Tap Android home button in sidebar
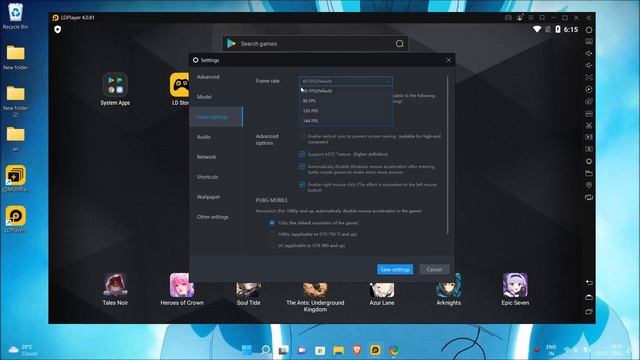The height and width of the screenshot is (360, 640). point(589,297)
